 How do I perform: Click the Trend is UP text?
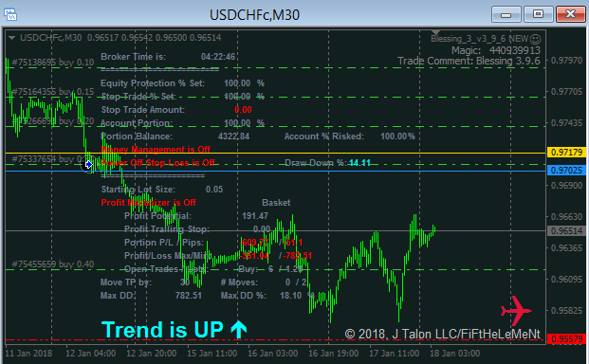coord(162,330)
